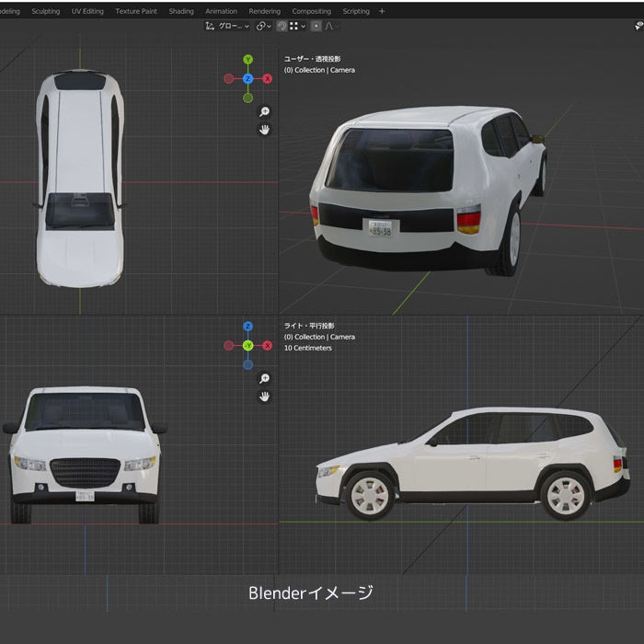Switch to the Texture Paint workspace
Viewport: 644px width, 644px height.
click(x=136, y=11)
